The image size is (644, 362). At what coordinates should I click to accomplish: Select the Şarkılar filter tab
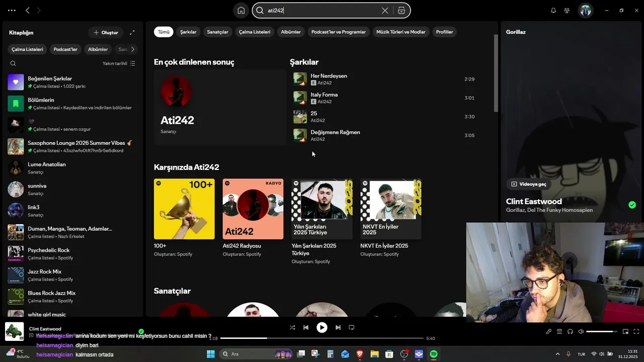188,32
